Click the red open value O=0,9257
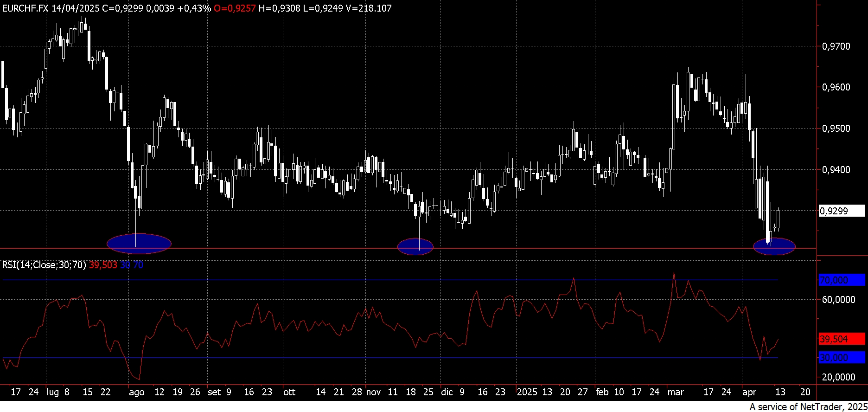868x412 pixels. click(235, 8)
